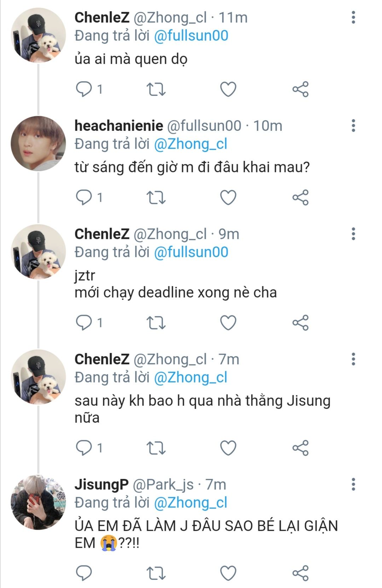Open more options on JisungP's tweet
The image size is (382, 588).
click(x=353, y=484)
